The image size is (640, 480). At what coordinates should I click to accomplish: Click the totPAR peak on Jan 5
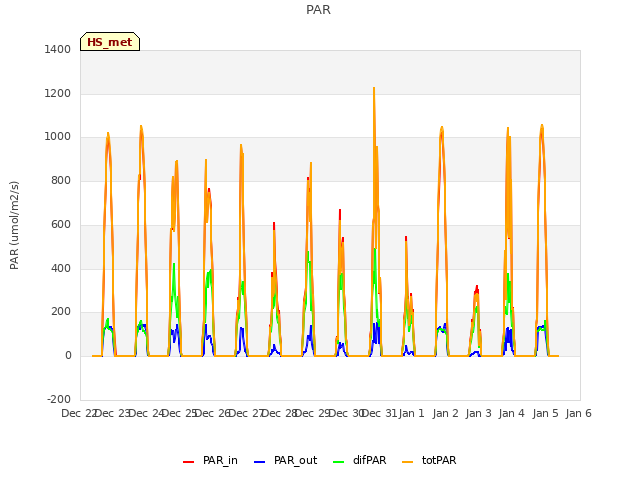(x=542, y=125)
